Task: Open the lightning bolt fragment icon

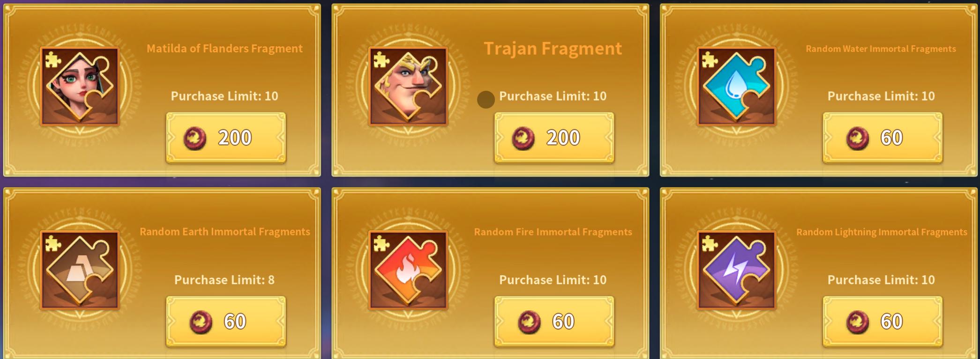Action: point(737,270)
